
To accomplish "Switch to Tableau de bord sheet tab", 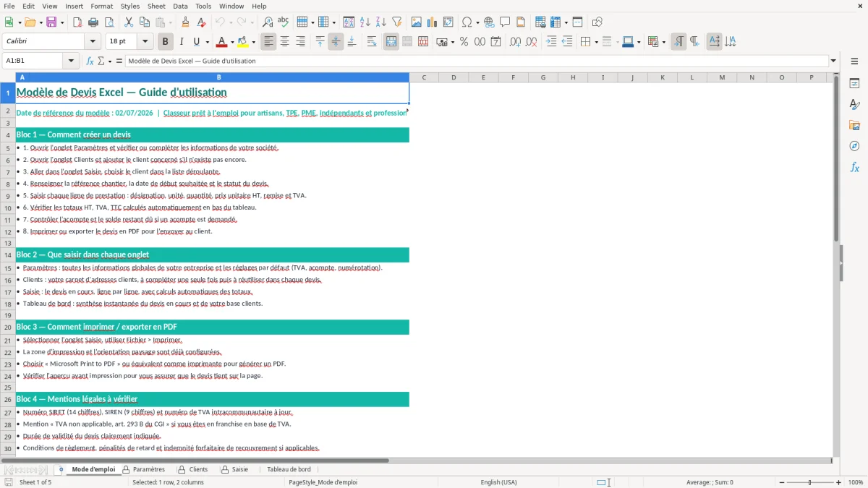I will click(x=289, y=470).
